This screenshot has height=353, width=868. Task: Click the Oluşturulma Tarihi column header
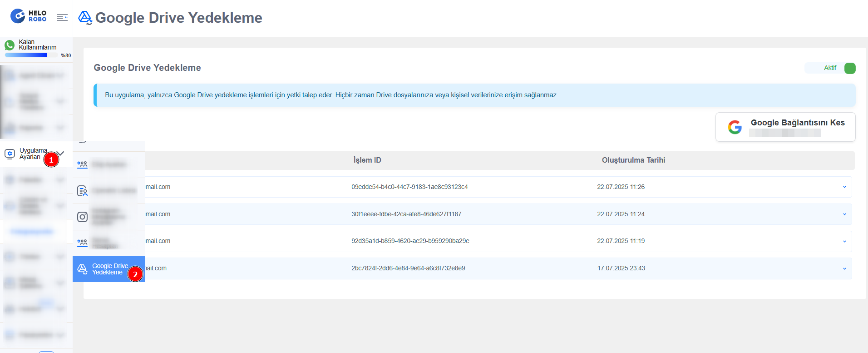tap(633, 160)
